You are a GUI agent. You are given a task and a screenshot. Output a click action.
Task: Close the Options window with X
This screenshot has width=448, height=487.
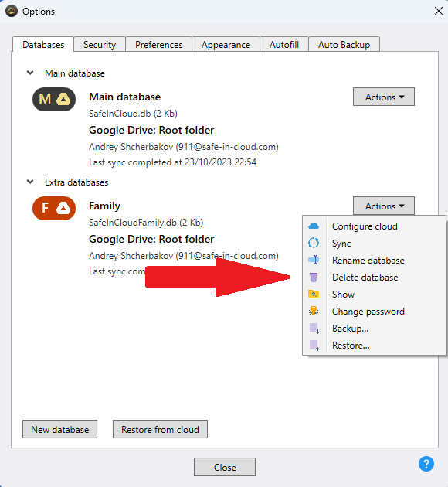(x=439, y=11)
